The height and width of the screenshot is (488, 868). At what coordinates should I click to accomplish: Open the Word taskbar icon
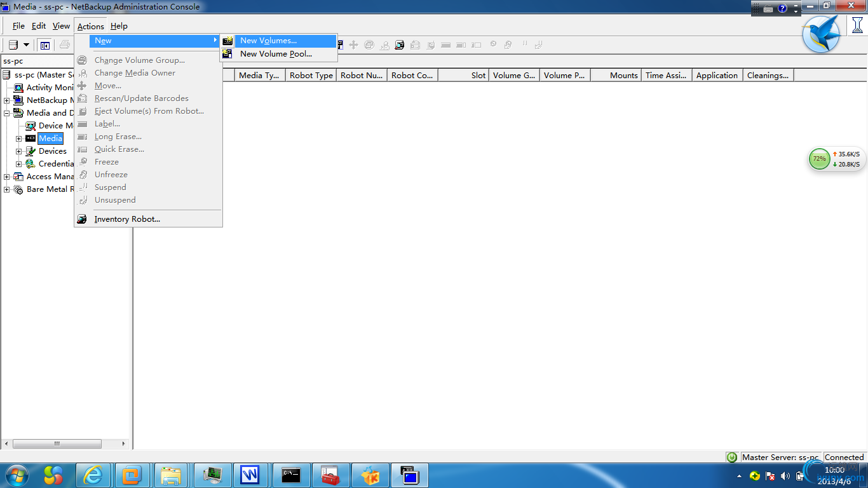point(250,475)
